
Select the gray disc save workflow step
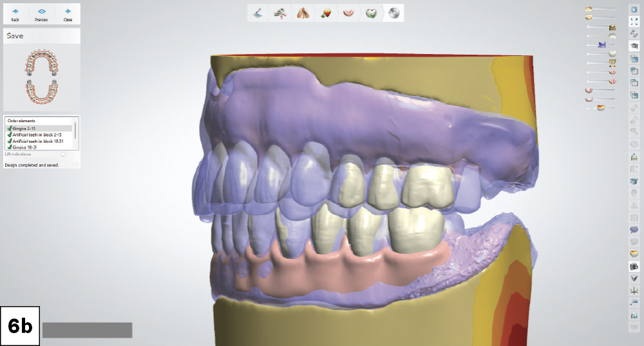click(x=393, y=13)
